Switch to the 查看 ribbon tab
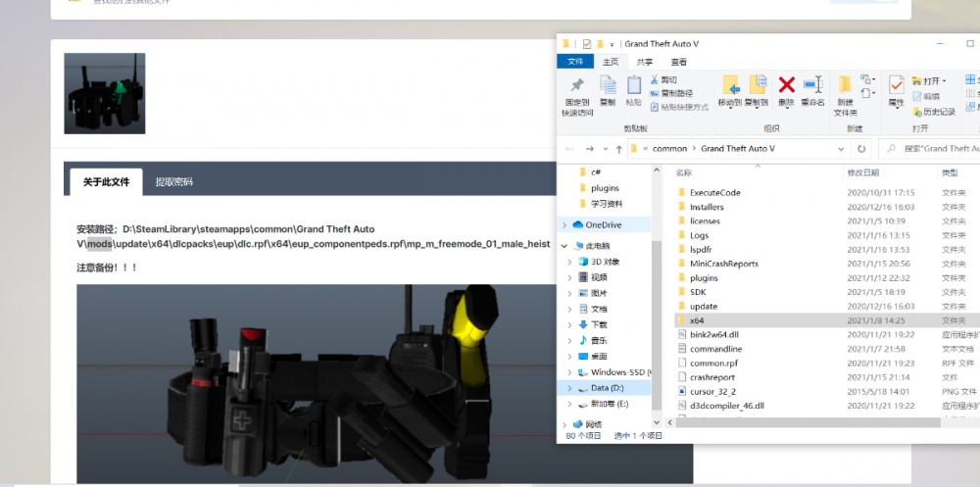Image resolution: width=980 pixels, height=487 pixels. 678,62
